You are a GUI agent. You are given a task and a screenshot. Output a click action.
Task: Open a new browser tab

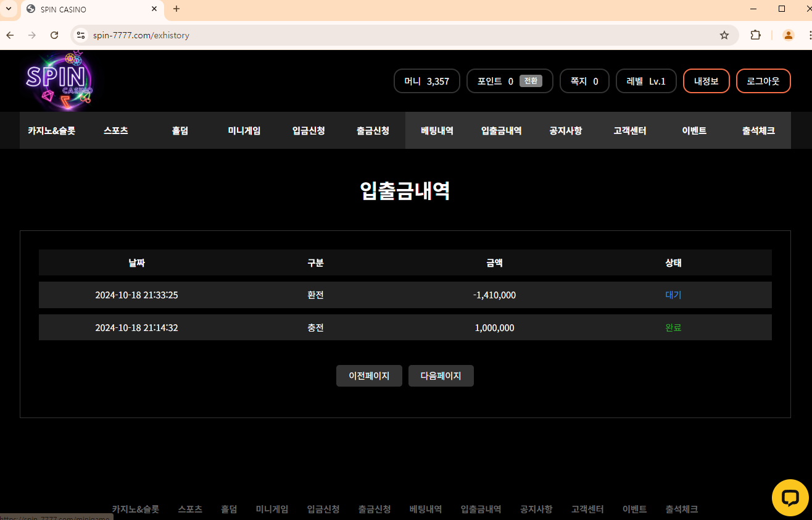point(176,9)
